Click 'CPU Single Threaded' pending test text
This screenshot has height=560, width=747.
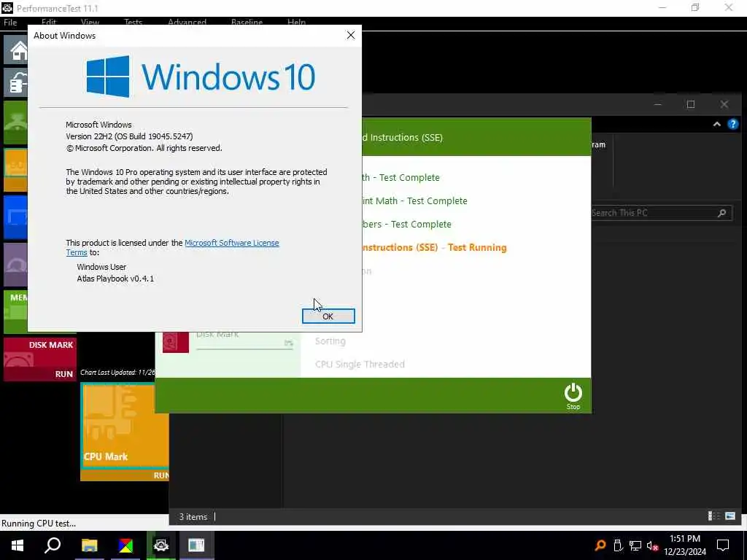(360, 365)
